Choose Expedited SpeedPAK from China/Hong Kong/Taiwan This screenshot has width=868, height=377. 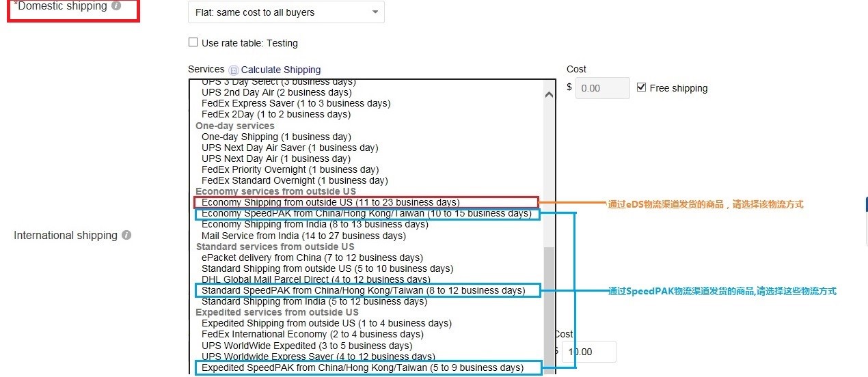pos(362,368)
